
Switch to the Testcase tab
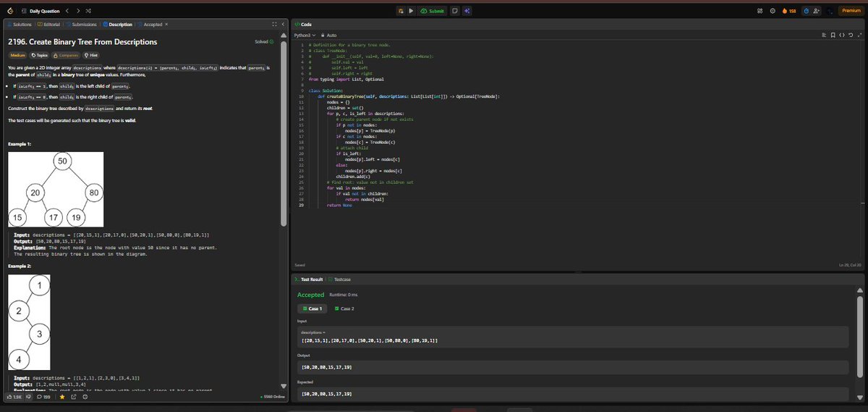coord(340,279)
